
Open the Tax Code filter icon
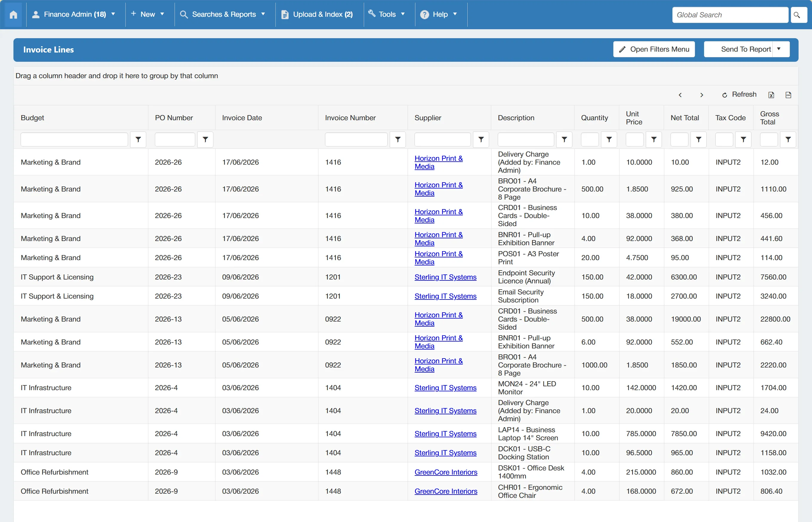(743, 139)
